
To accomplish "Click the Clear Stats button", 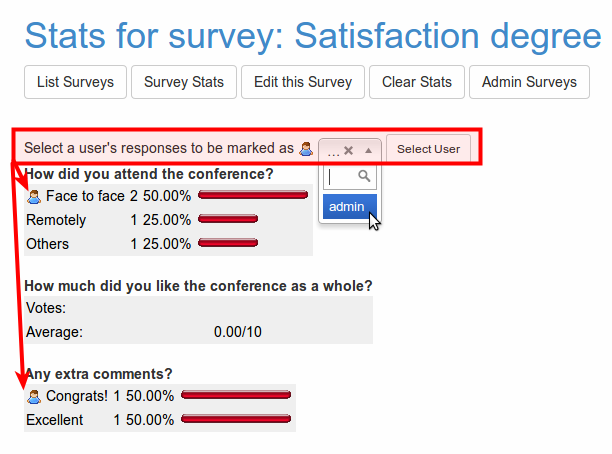I will [x=417, y=82].
